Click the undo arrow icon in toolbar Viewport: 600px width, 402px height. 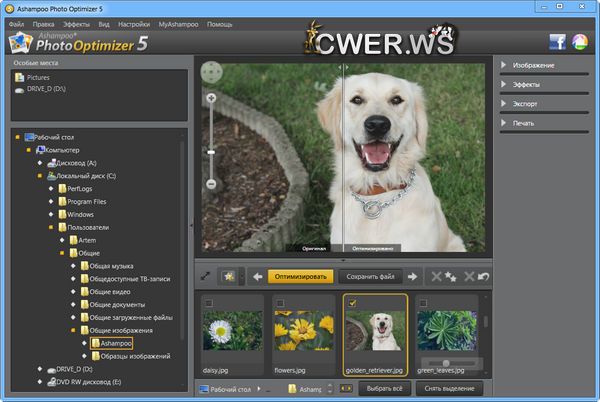click(484, 276)
